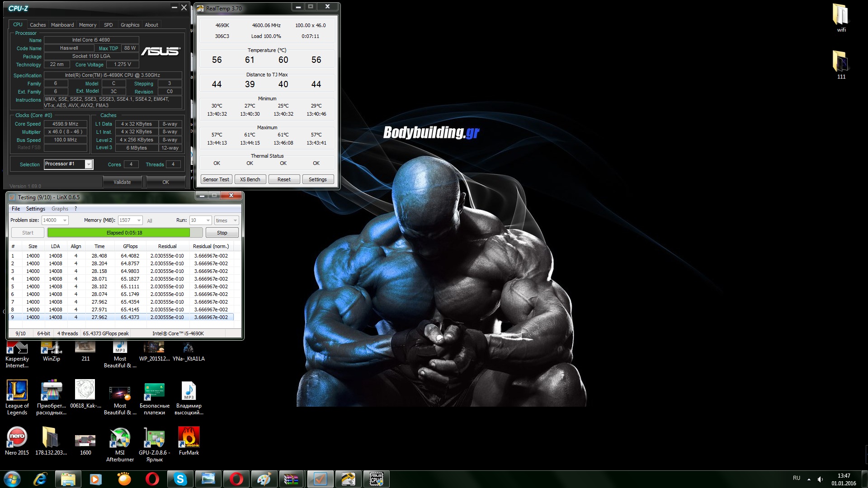Expand Problem size dropdown in LinX

[65, 221]
